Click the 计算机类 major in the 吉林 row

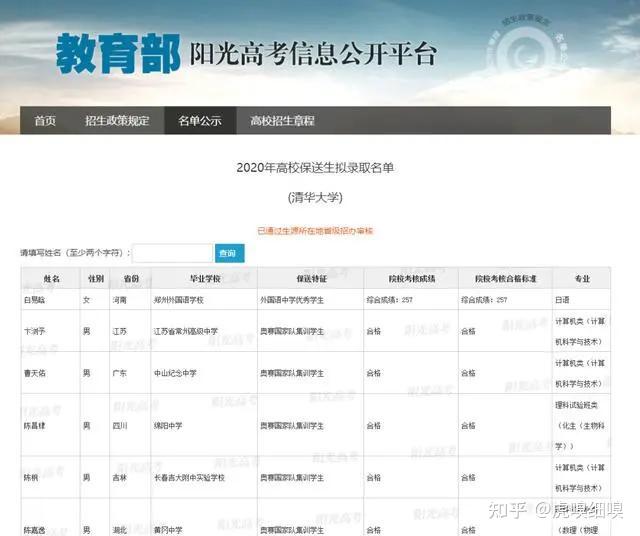(580, 478)
